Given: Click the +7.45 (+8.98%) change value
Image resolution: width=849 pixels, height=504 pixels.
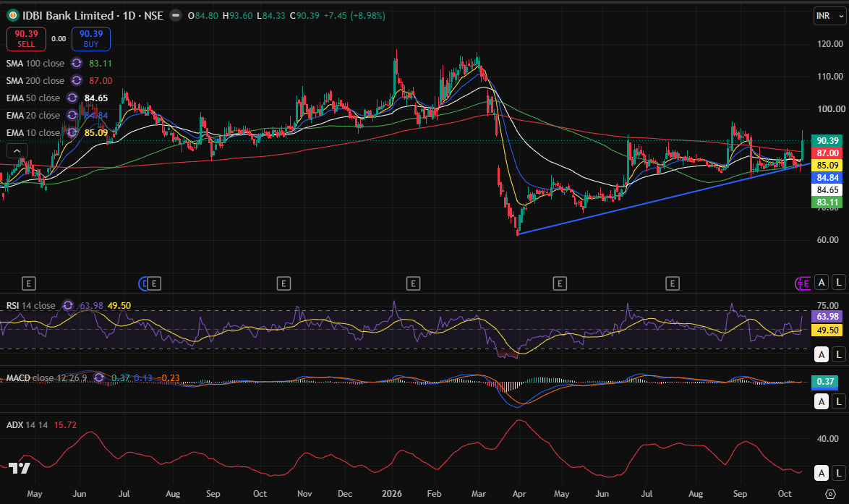Looking at the screenshot, I should (354, 16).
